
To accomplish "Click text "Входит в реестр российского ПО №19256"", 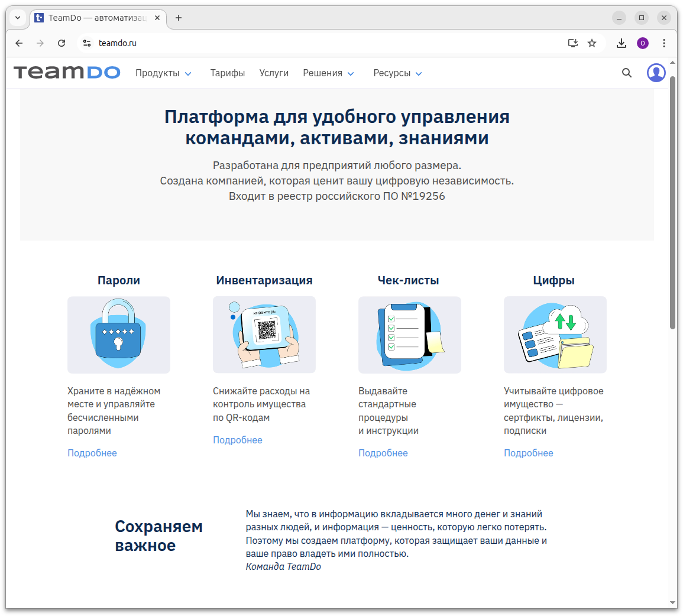I will (x=336, y=196).
